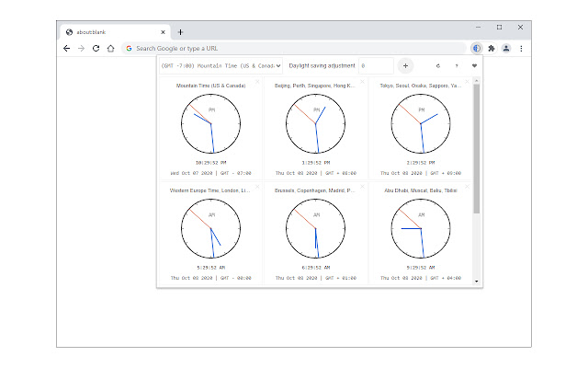Click the Mountain Time analog clock face
Image resolution: width=588 pixels, height=368 pixels.
coord(210,123)
